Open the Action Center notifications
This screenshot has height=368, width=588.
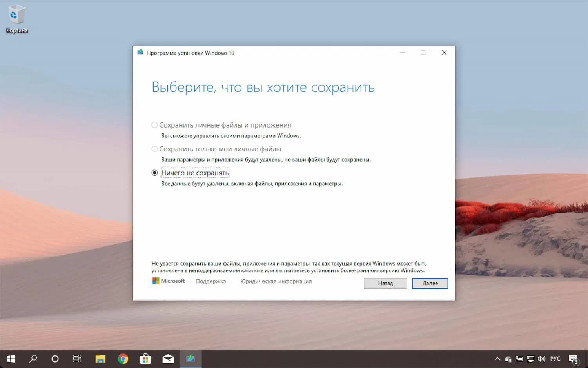tap(573, 359)
